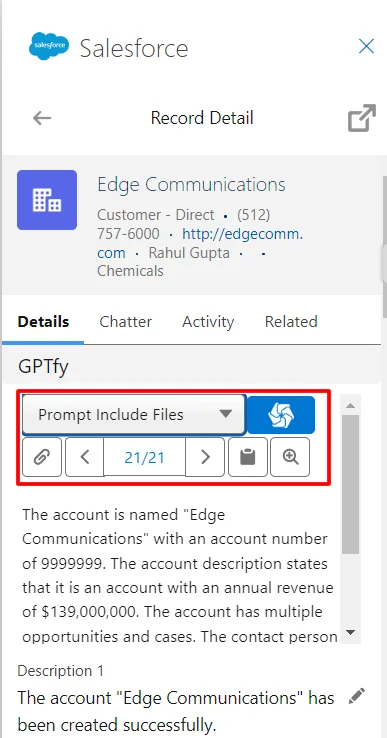The width and height of the screenshot is (387, 738).
Task: Edit Description 1 with pencil icon
Action: tap(356, 696)
